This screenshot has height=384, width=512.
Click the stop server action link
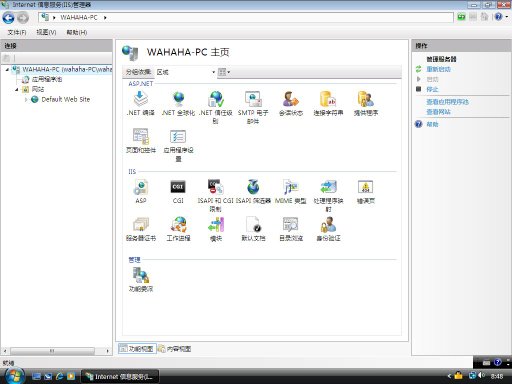432,89
